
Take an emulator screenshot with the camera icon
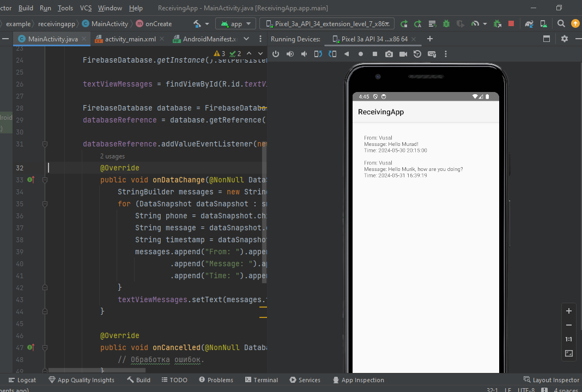click(x=389, y=54)
